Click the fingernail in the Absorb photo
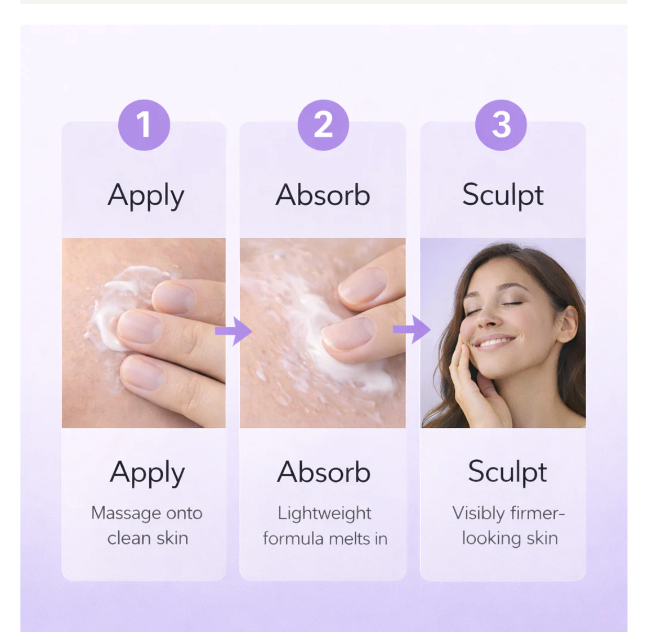The image size is (650, 644). [x=348, y=334]
